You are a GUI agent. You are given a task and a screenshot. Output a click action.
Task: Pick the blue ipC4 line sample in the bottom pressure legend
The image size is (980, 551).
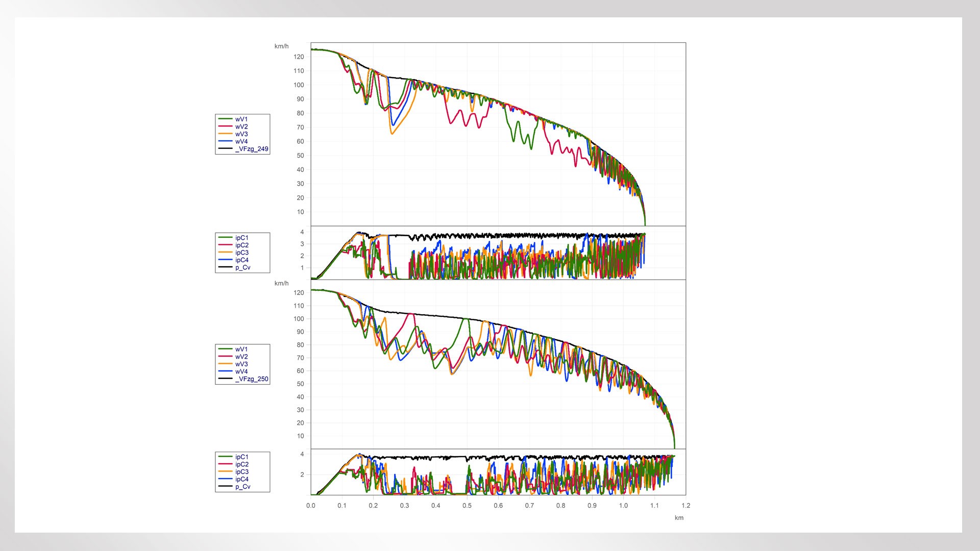click(226, 479)
